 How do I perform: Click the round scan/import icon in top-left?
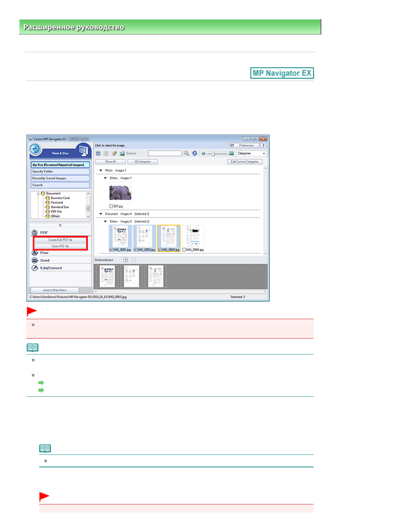point(35,149)
